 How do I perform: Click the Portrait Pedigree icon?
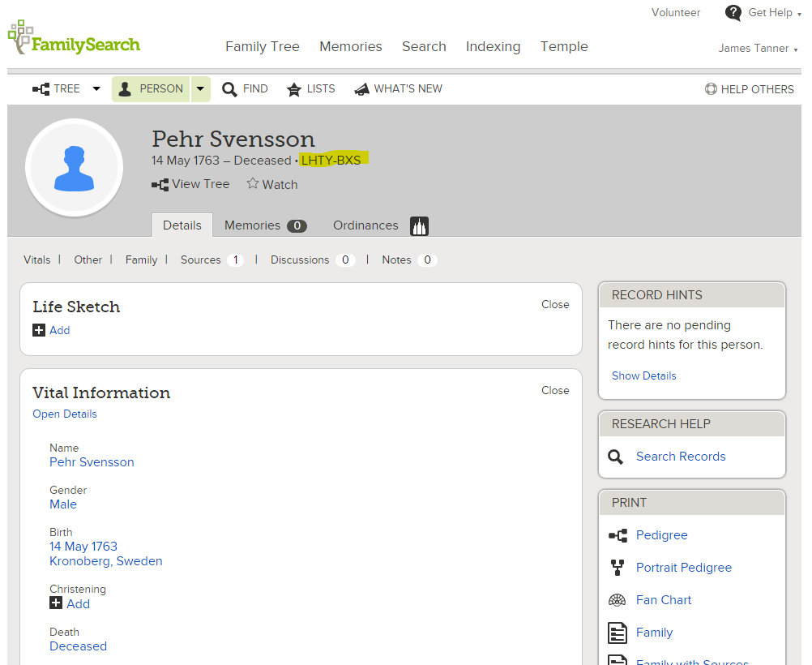tap(618, 568)
